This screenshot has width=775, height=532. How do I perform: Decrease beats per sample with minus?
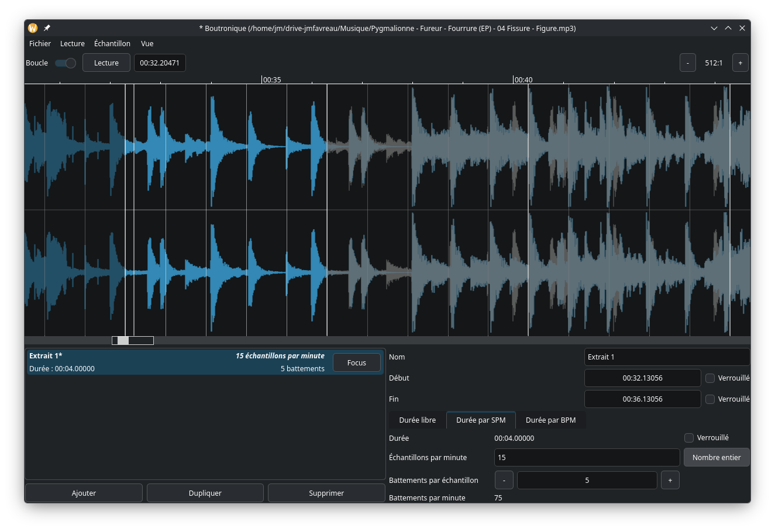coord(504,481)
